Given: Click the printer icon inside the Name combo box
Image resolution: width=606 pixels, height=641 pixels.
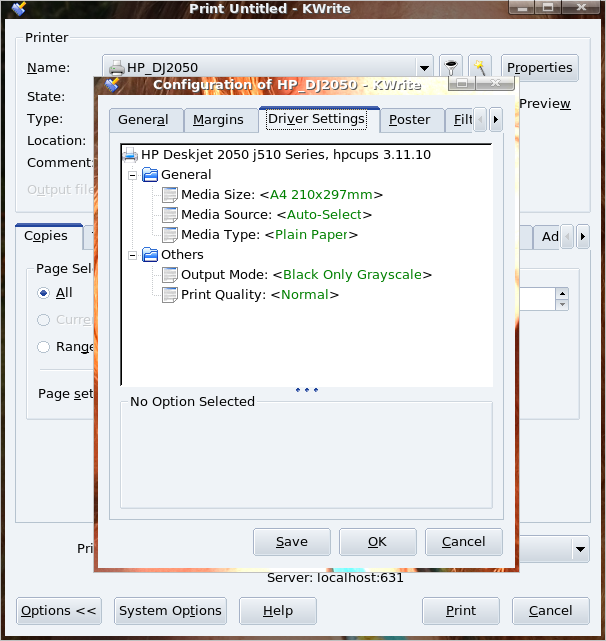Looking at the screenshot, I should pos(117,68).
